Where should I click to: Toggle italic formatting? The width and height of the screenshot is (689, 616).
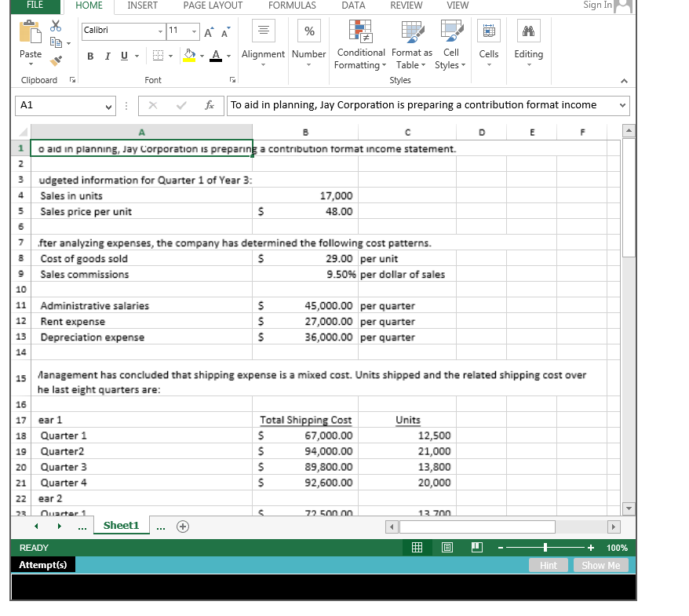click(x=107, y=57)
